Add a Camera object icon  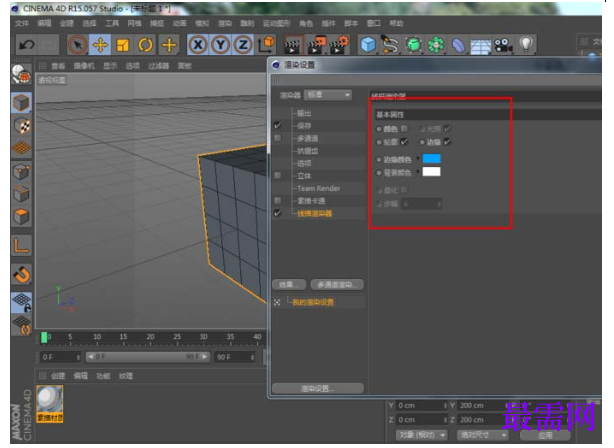coord(503,45)
